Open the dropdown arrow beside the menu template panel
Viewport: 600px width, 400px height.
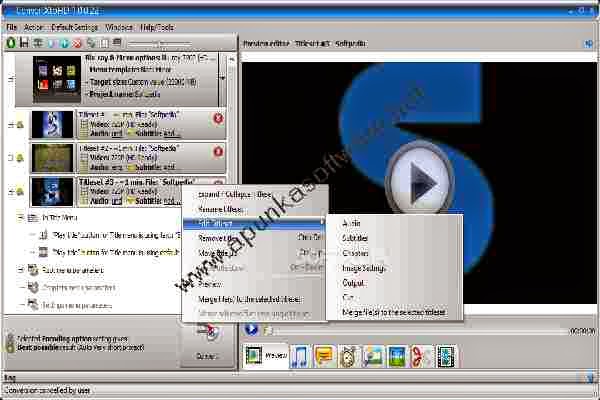tap(223, 78)
